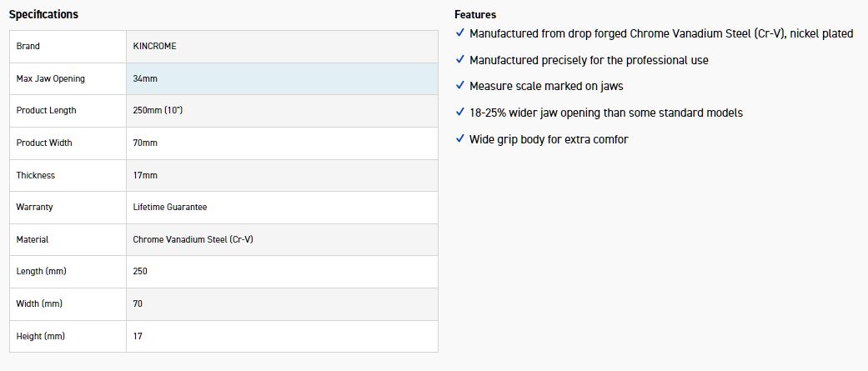868x371 pixels.
Task: Click the checkmark beside wider jaw opening feature
Action: tap(460, 113)
